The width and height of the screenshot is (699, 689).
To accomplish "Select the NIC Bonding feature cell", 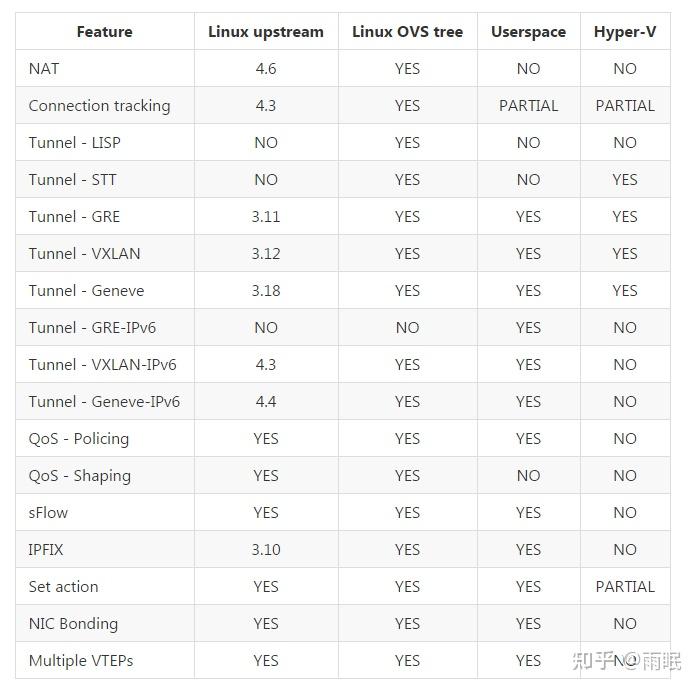I will click(x=73, y=624).
